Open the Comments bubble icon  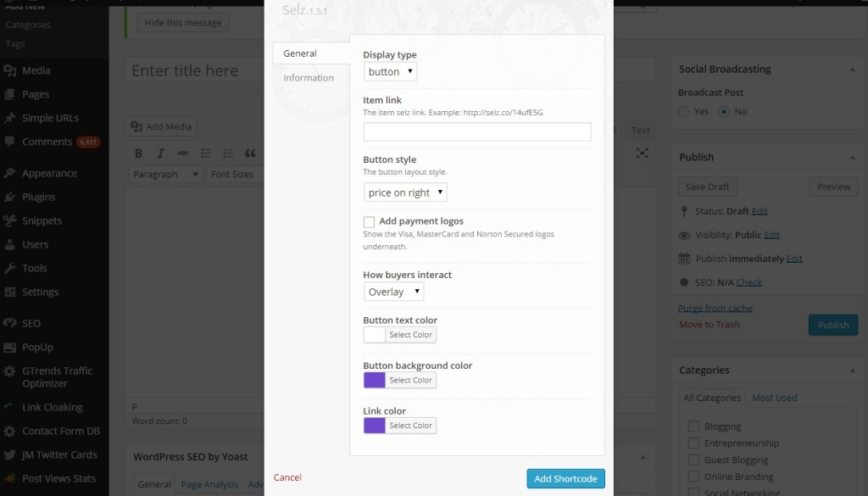9,142
